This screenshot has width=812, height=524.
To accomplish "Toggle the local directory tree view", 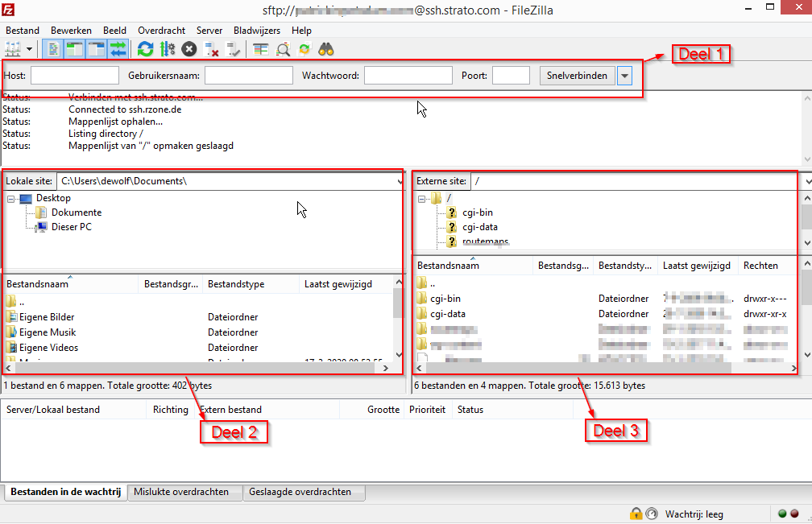I will 72,49.
